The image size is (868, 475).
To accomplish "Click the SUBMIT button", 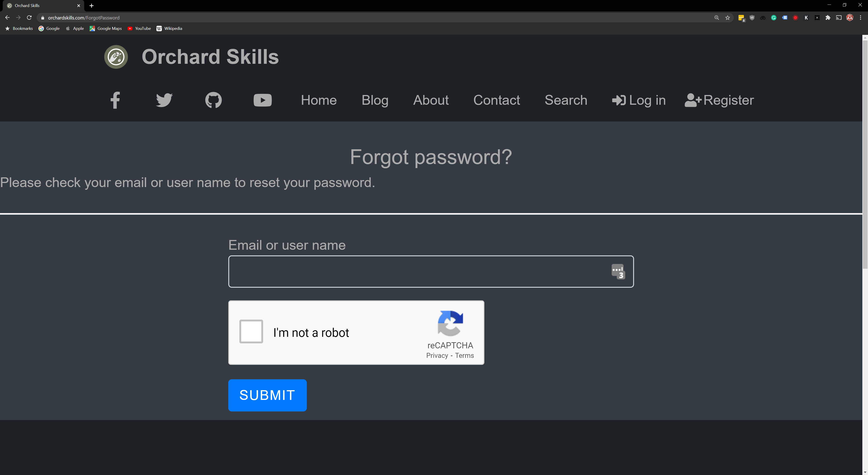I will [268, 395].
